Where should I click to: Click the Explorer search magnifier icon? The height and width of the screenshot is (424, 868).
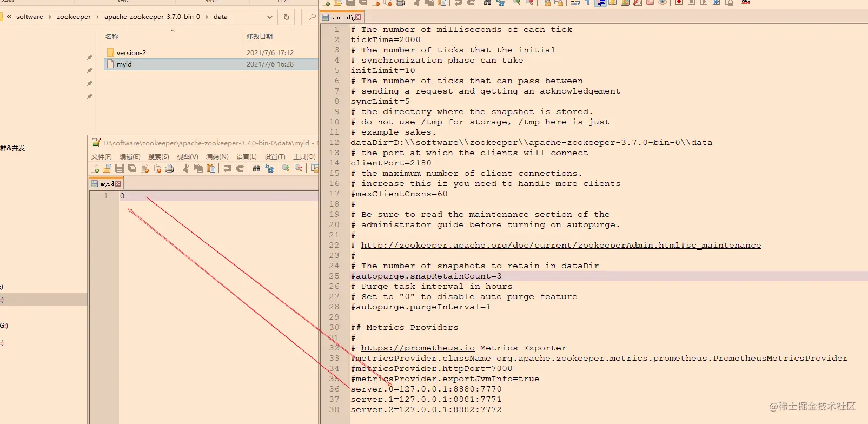coord(312,17)
